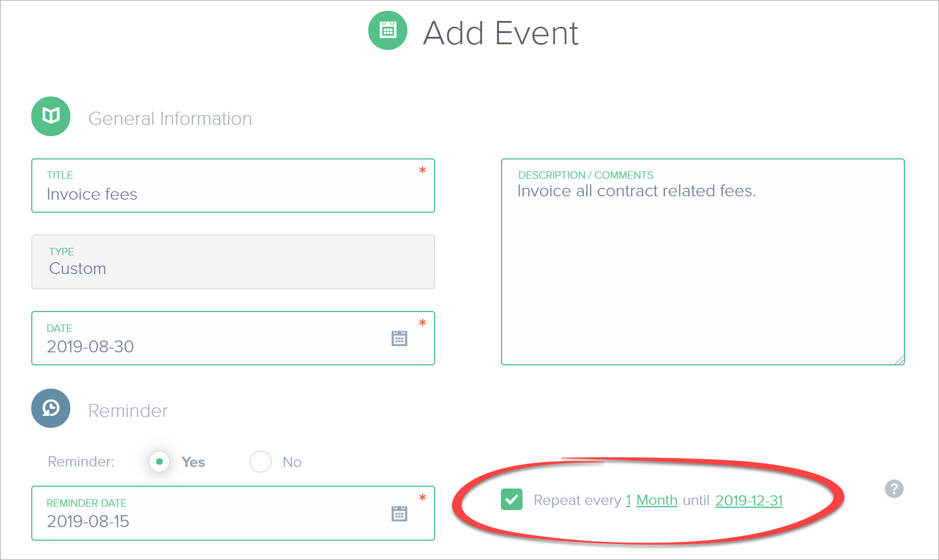Click the Reminder section heading text
The width and height of the screenshot is (939, 560).
[x=128, y=411]
